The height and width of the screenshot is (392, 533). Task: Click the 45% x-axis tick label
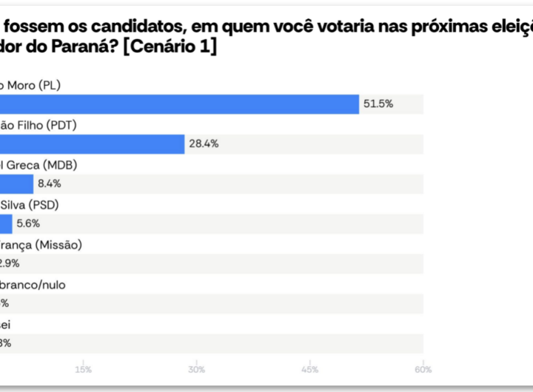coord(310,369)
